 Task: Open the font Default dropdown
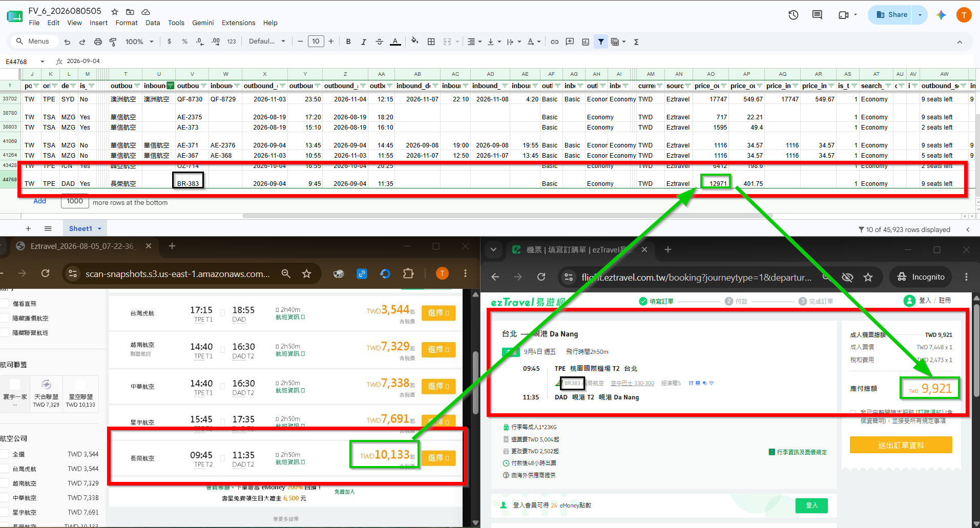click(267, 41)
